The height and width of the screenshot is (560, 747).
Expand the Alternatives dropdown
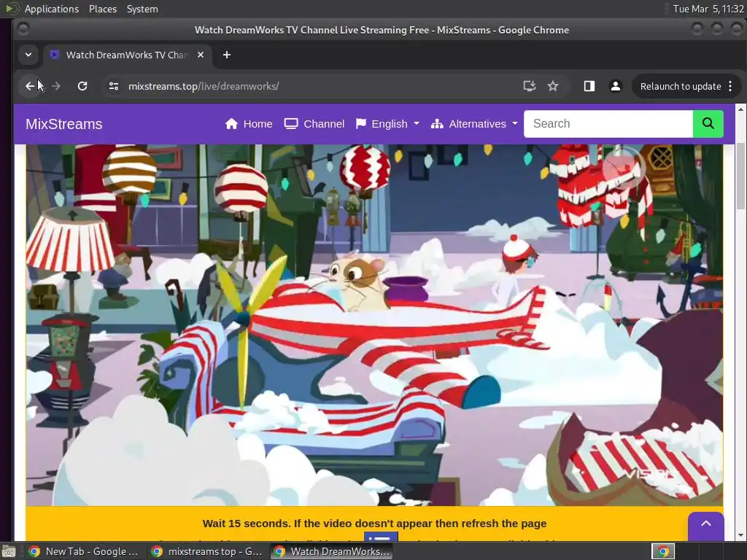(474, 124)
